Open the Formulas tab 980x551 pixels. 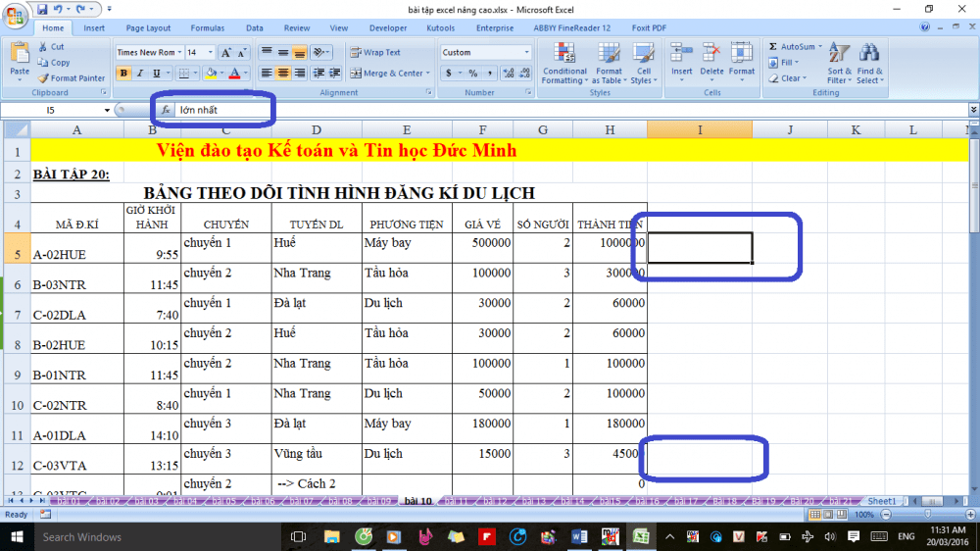(x=208, y=28)
